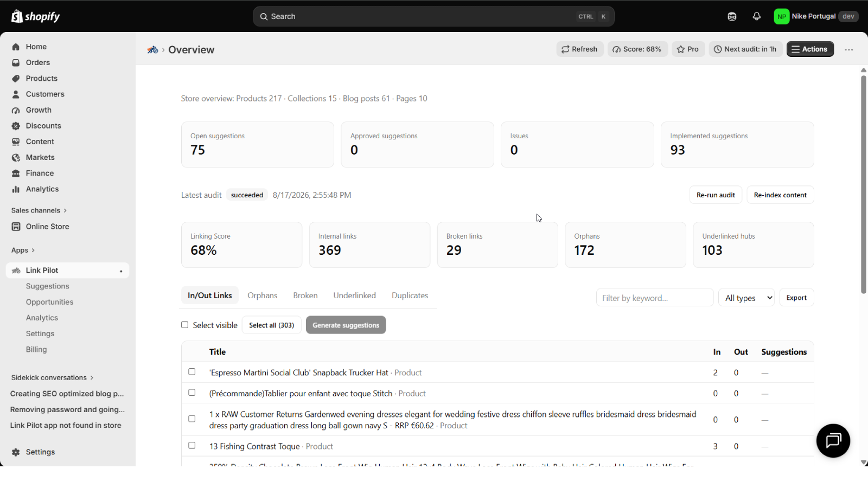Image resolution: width=868 pixels, height=488 pixels.
Task: Click the Settings gear icon
Action: pyautogui.click(x=16, y=452)
